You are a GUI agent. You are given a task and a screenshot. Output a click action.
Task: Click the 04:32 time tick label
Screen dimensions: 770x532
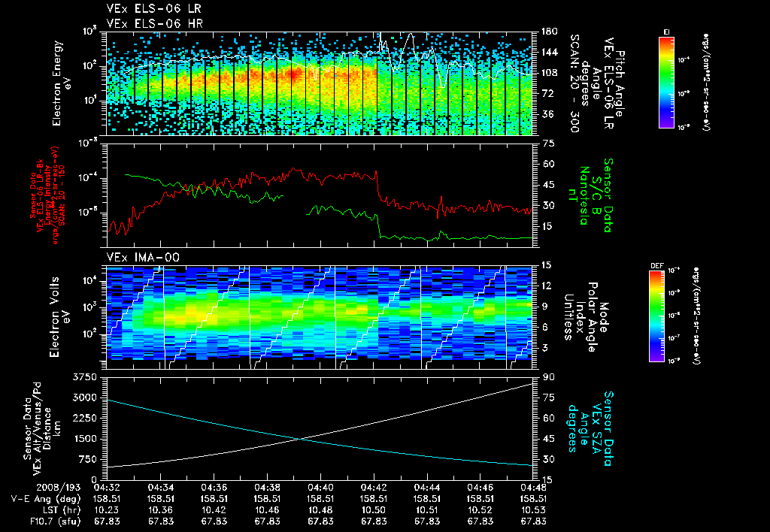107,488
